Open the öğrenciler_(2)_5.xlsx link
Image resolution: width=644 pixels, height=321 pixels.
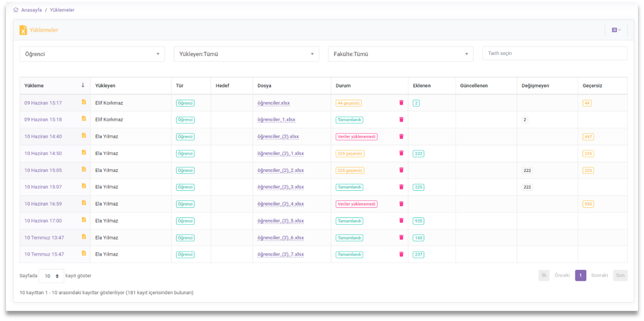click(x=280, y=221)
